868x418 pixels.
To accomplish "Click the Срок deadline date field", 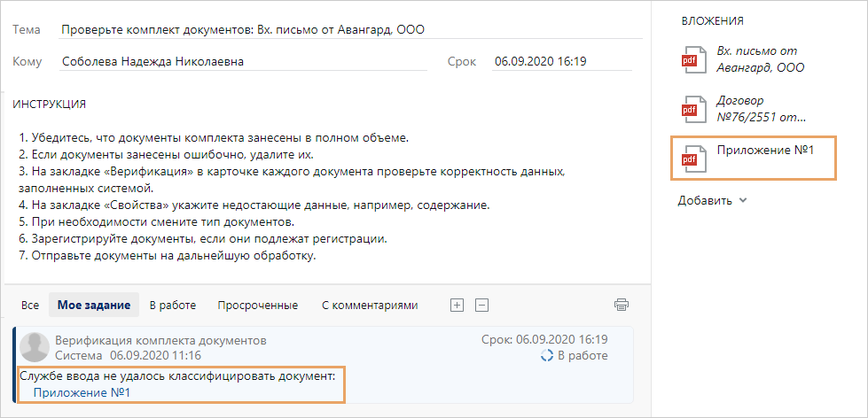I will click(x=561, y=62).
